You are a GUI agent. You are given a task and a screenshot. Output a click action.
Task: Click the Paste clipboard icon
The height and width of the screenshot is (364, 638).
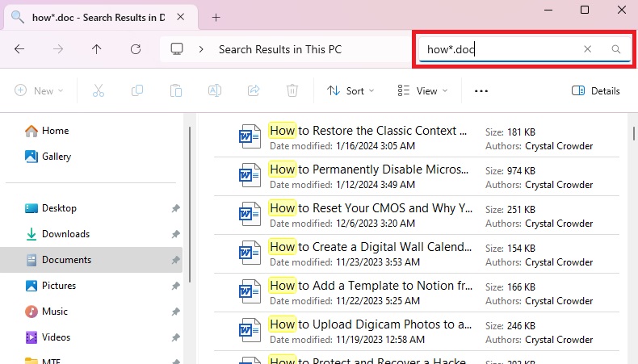click(176, 90)
